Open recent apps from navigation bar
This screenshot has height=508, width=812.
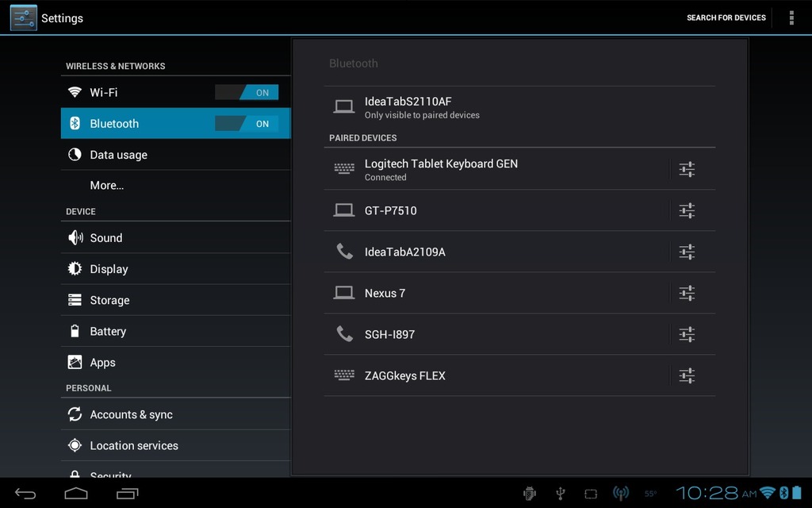click(x=127, y=494)
